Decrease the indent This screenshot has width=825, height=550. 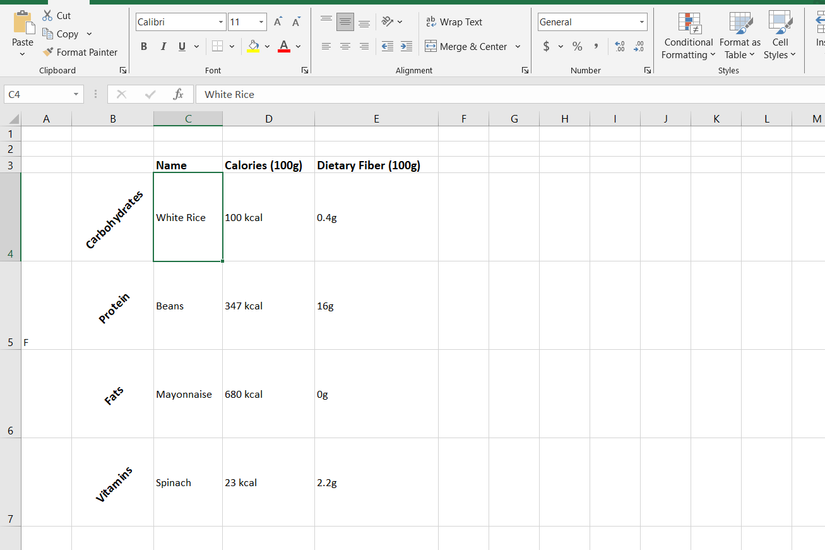tap(387, 46)
